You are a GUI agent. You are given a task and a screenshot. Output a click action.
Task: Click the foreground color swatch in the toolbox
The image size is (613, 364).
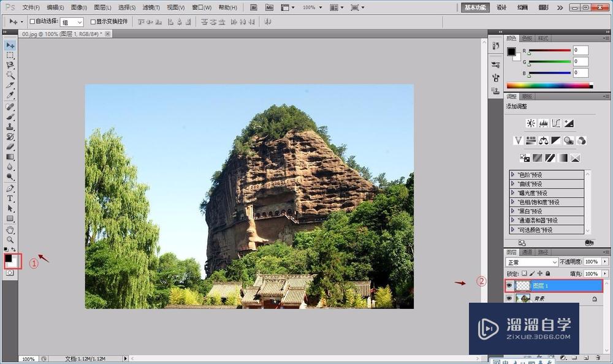[8, 259]
